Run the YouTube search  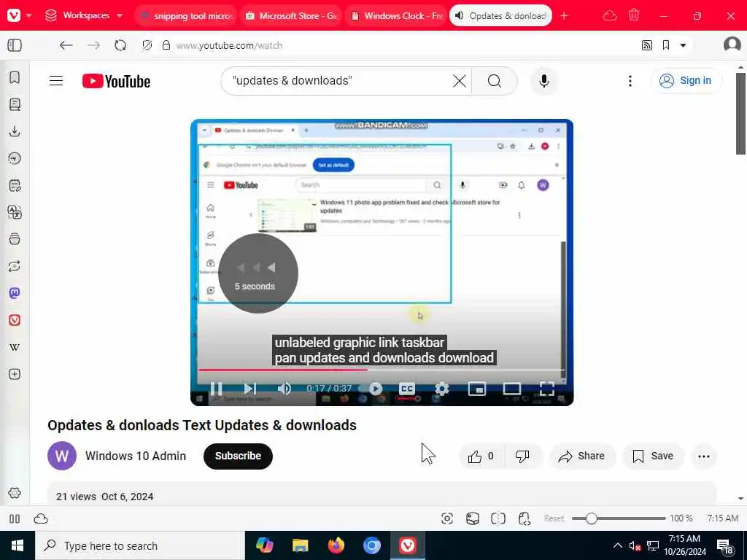(x=495, y=81)
